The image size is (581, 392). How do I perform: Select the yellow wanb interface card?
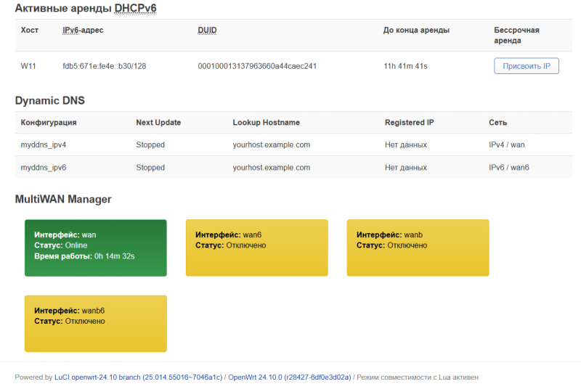[x=418, y=248]
